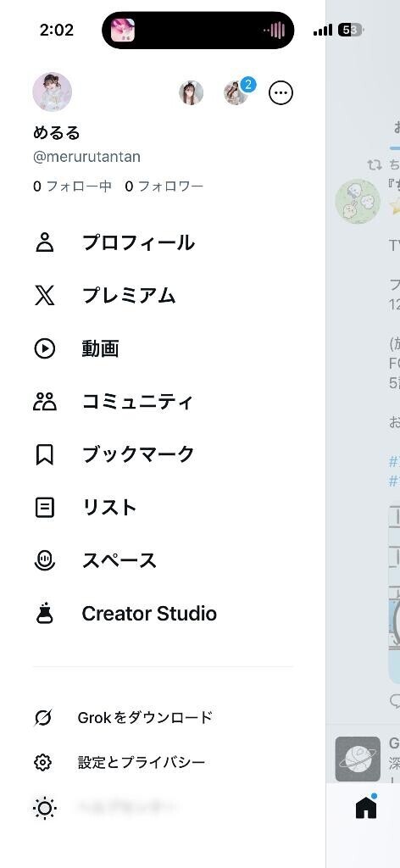Image resolution: width=400 pixels, height=868 pixels.
Task: Open スペース menu item
Action: pyautogui.click(x=119, y=560)
